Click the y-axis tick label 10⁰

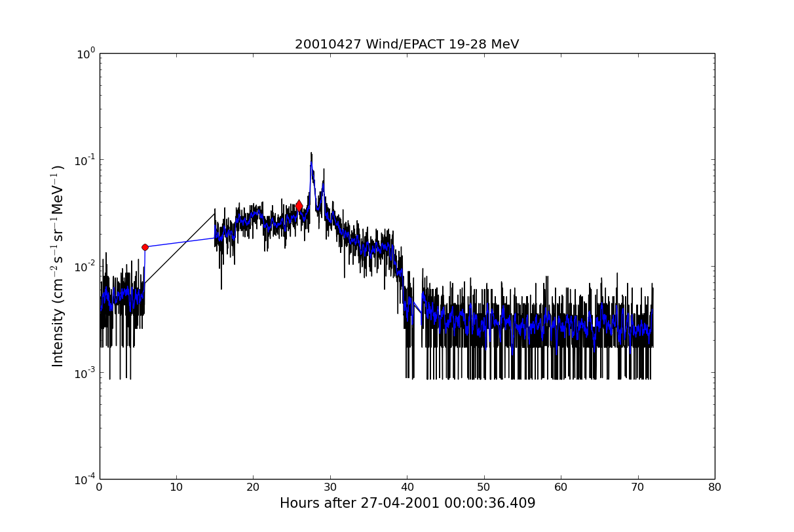87,54
